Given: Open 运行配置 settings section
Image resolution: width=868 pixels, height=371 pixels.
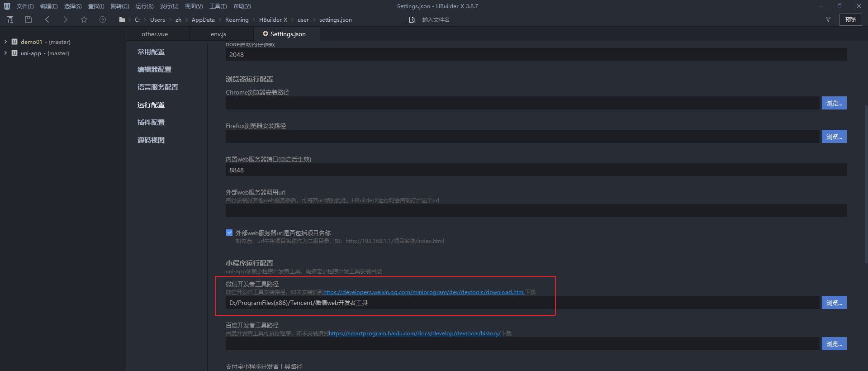Looking at the screenshot, I should click(x=151, y=105).
